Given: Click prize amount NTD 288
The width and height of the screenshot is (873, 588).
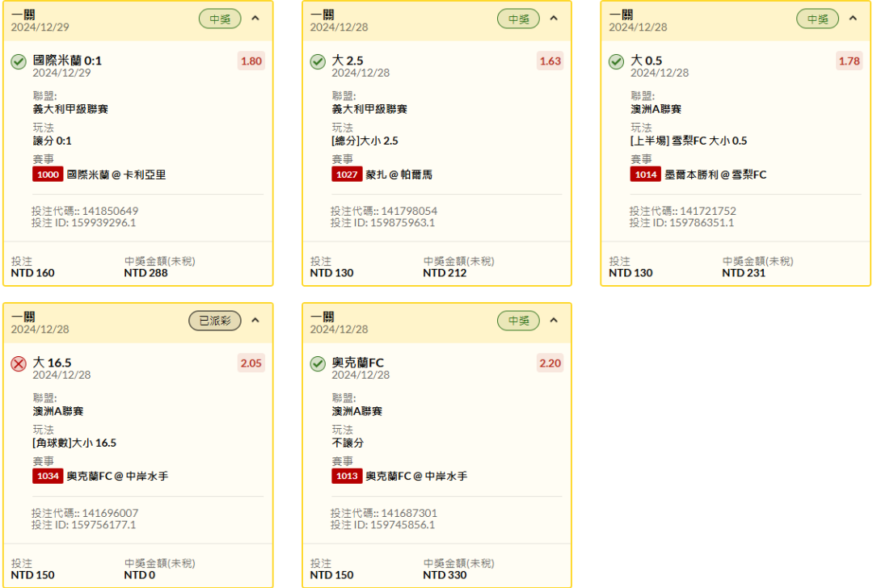Looking at the screenshot, I should (145, 272).
